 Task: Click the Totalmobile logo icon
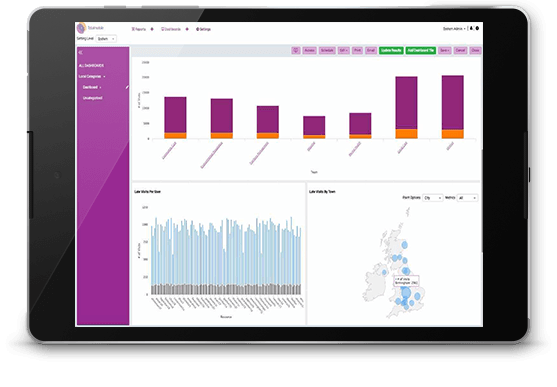[x=81, y=28]
